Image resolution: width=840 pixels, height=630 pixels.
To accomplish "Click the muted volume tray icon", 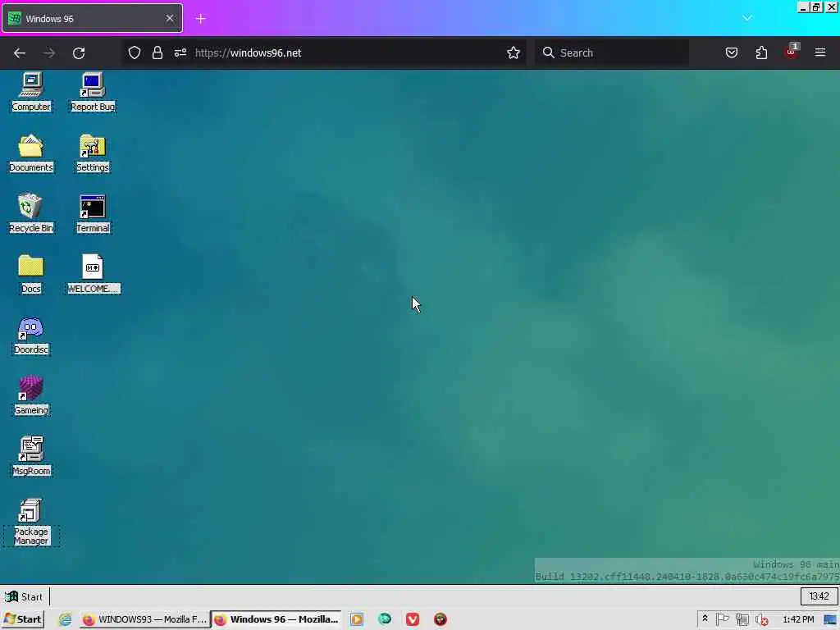I will [762, 620].
